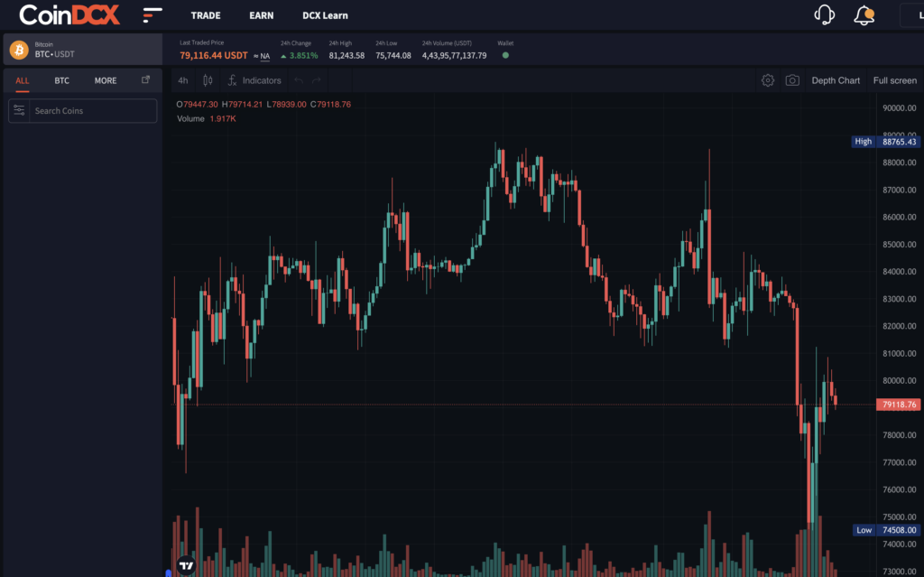Open the Depth Chart view
Image resolution: width=924 pixels, height=577 pixels.
[x=836, y=80]
